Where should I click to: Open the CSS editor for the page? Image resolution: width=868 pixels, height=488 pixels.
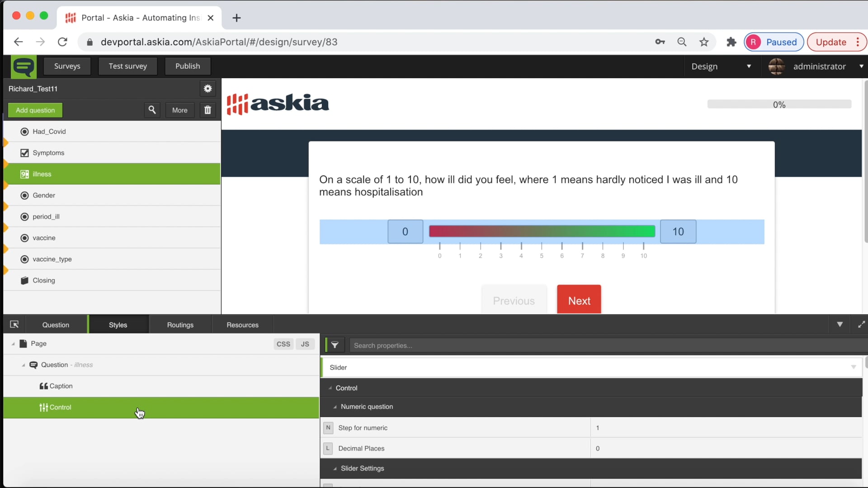(x=283, y=344)
